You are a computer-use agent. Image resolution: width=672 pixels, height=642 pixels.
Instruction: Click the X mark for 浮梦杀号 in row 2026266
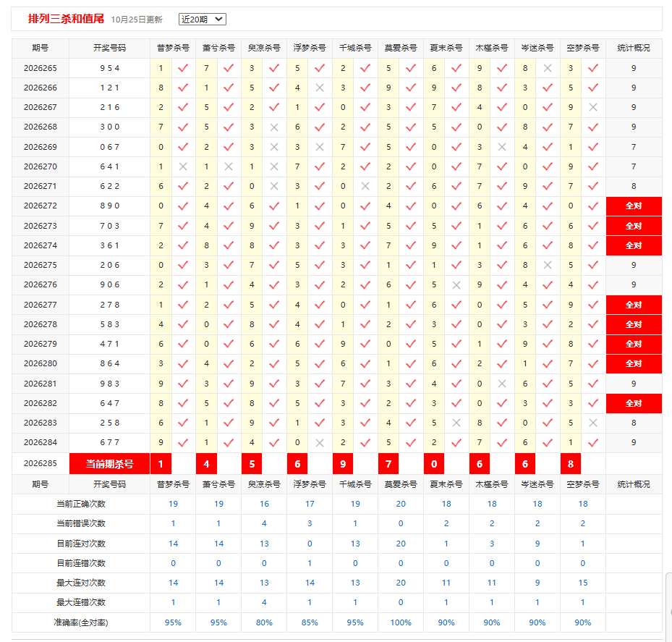[319, 88]
